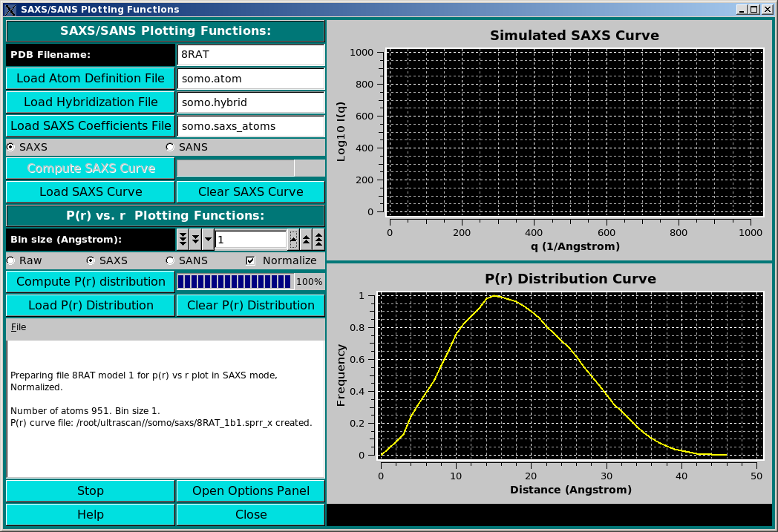The image size is (778, 532).
Task: Select the Raw radio button
Action: click(x=10, y=260)
